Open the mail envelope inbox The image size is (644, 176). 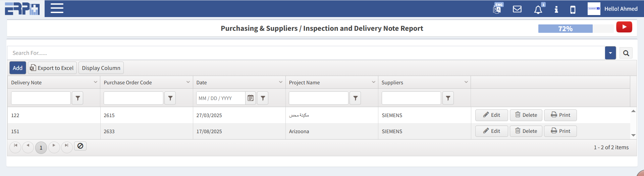(x=517, y=9)
